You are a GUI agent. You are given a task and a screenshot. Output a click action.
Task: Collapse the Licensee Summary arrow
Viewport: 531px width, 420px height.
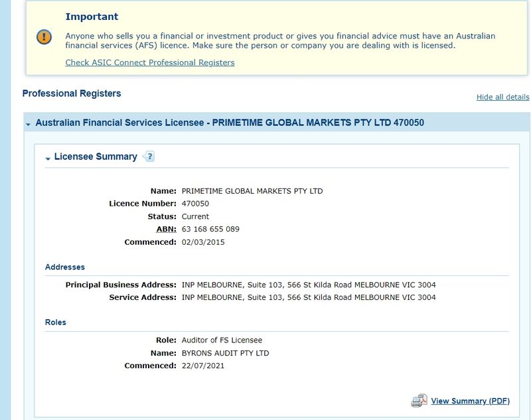pyautogui.click(x=48, y=159)
